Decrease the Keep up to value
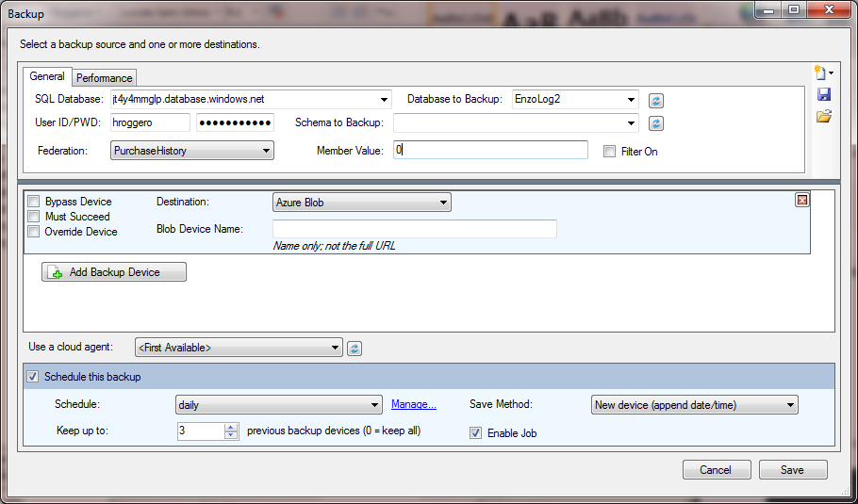Viewport: 858px width, 504px height. (x=231, y=435)
